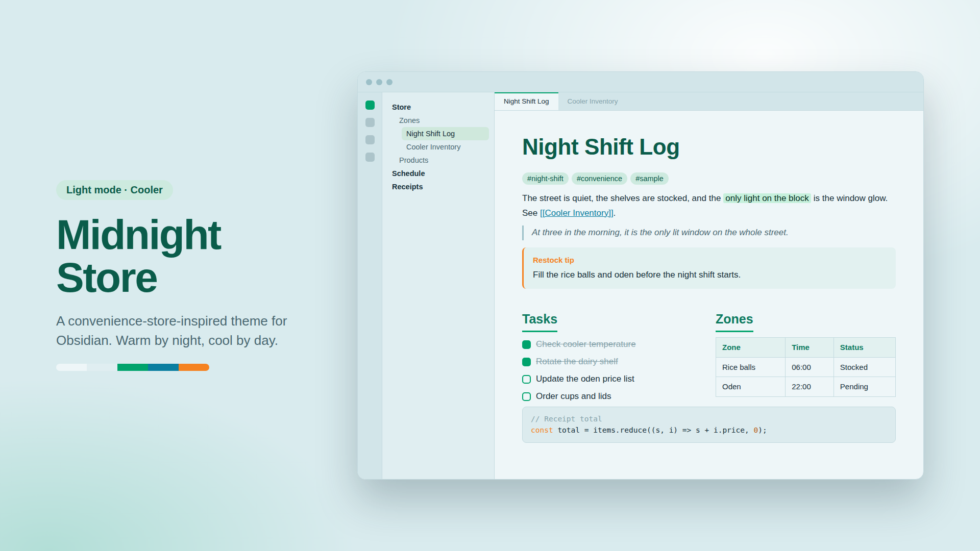Click the highlighted phrase only light on the block
This screenshot has width=980, height=551.
(x=767, y=198)
